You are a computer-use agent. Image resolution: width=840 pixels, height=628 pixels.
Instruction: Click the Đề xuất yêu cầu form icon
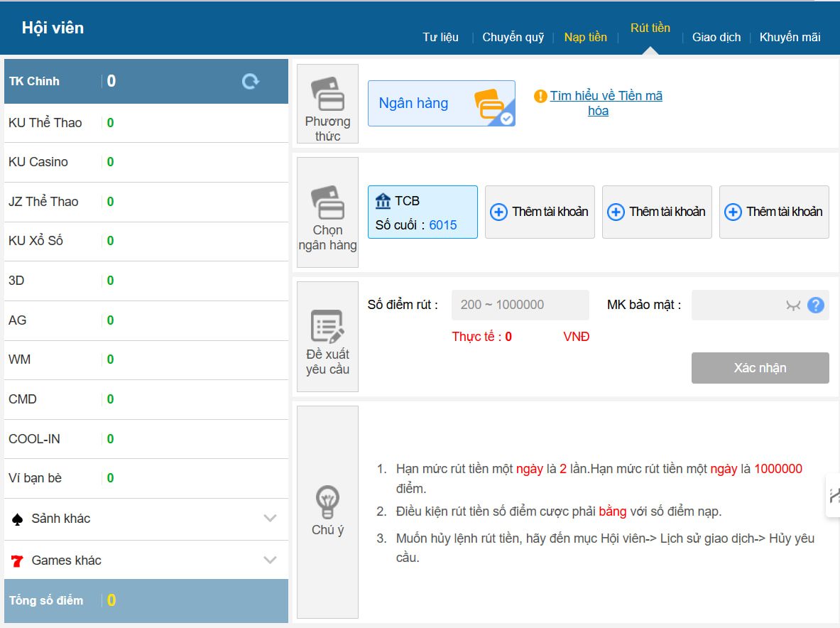327,326
